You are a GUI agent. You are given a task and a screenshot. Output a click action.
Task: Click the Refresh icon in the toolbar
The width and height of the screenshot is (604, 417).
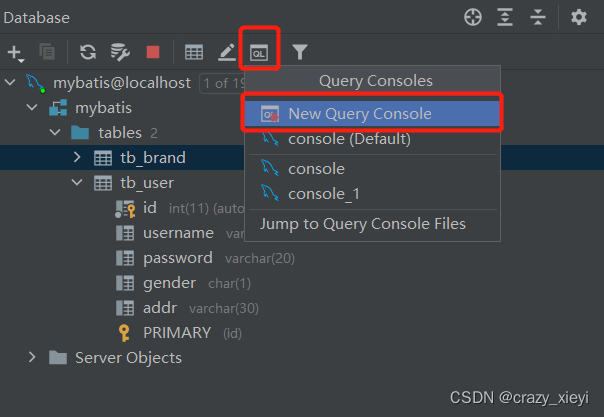point(88,52)
